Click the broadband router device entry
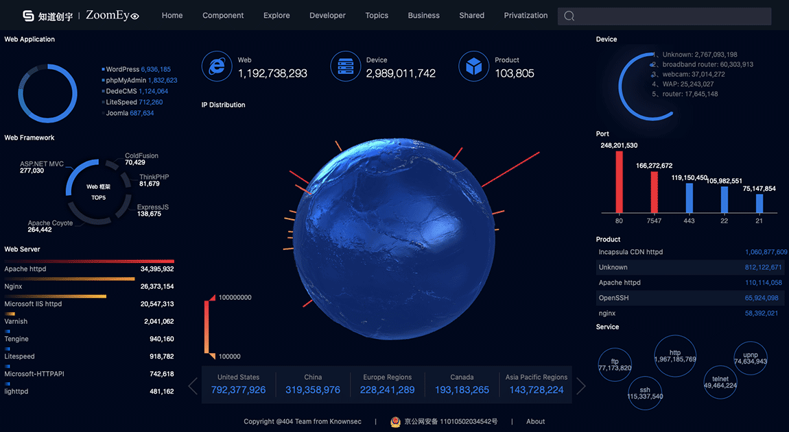 pos(702,64)
